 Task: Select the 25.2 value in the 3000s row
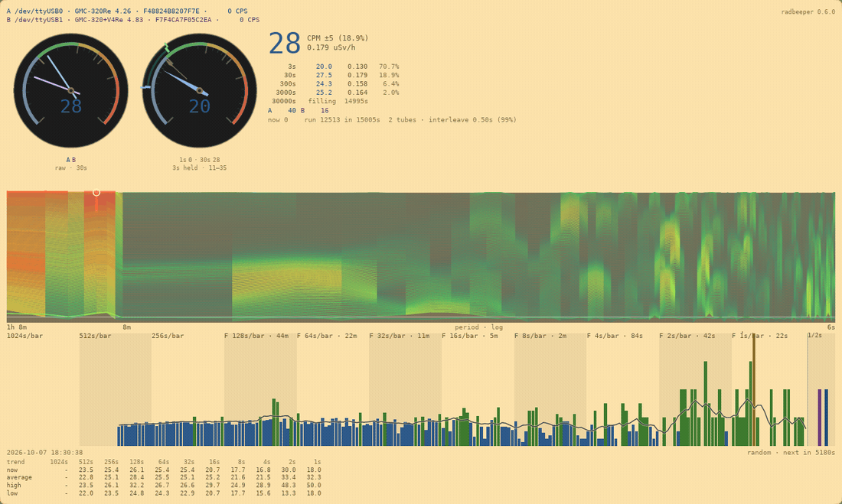coord(324,93)
